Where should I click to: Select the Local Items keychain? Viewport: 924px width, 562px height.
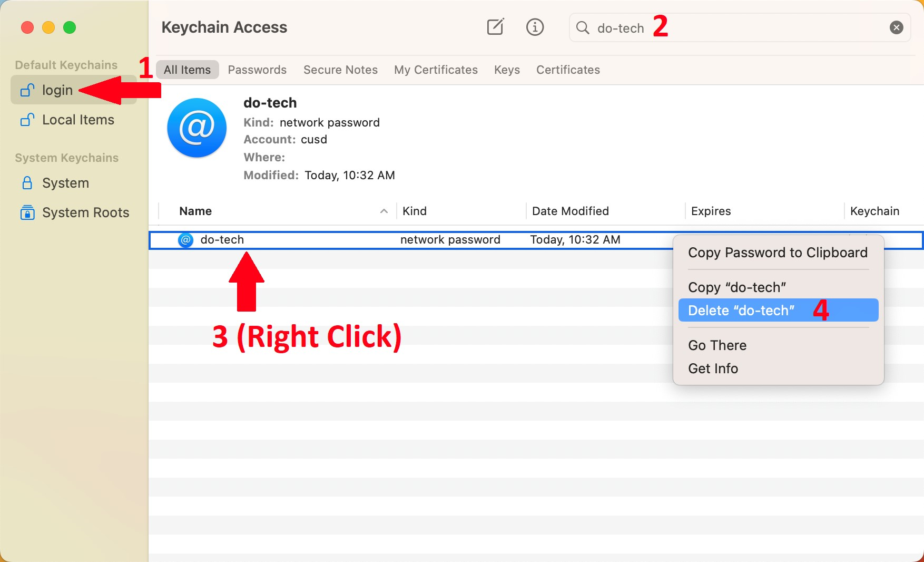pos(74,120)
